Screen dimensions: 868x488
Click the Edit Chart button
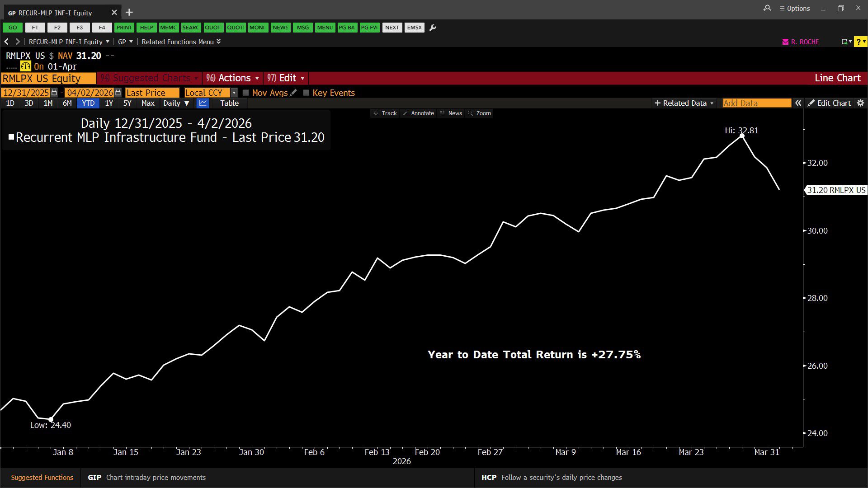point(829,103)
